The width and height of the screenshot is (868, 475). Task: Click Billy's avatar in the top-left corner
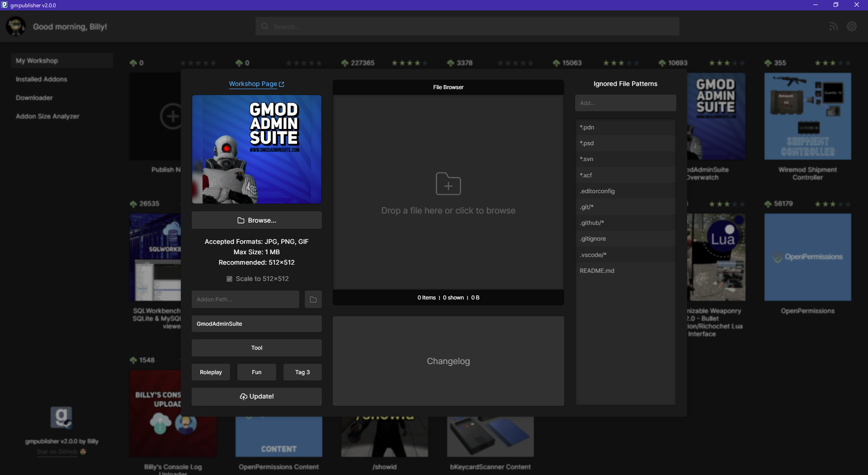tap(16, 26)
